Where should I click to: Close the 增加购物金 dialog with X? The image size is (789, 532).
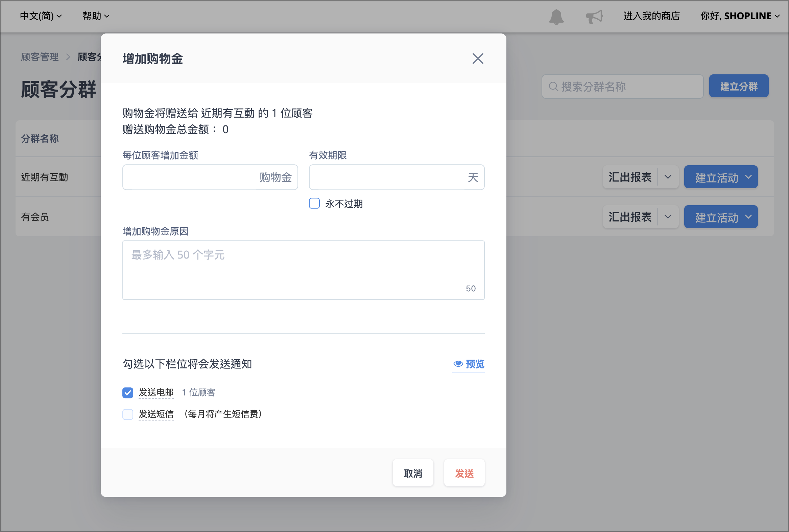(478, 59)
